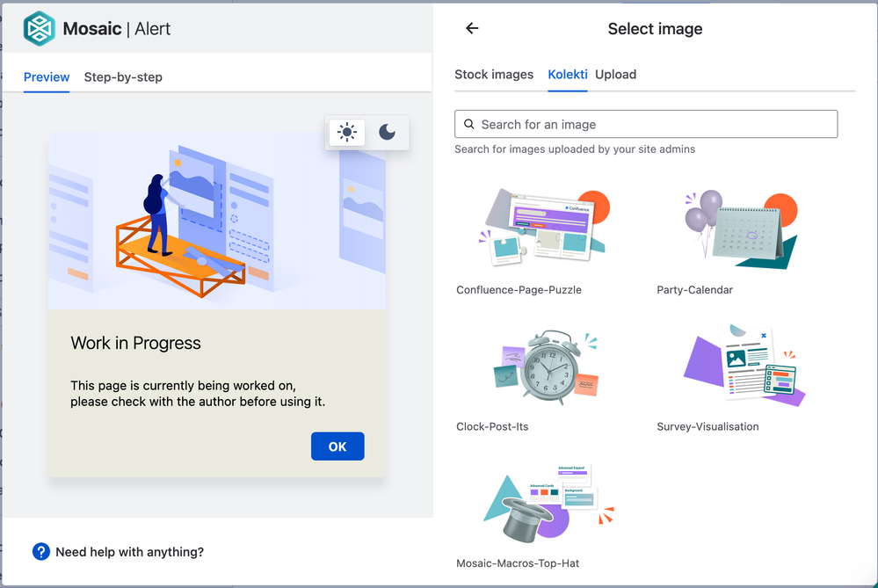Choose the Mosaic-Macros-Top-Hat image
Image resolution: width=878 pixels, height=588 pixels.
[548, 503]
